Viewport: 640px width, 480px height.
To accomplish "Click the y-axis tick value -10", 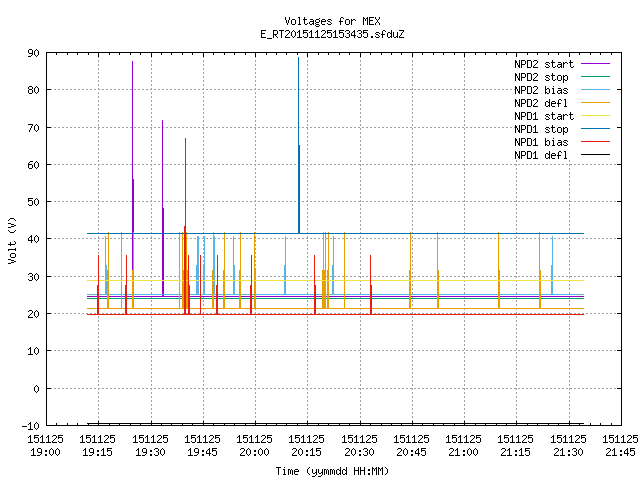I will pos(30,426).
